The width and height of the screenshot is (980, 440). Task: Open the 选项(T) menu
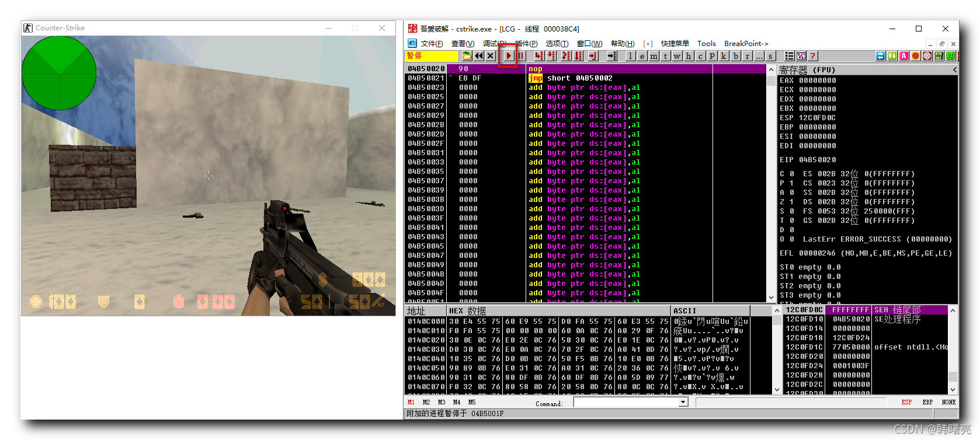pos(557,44)
